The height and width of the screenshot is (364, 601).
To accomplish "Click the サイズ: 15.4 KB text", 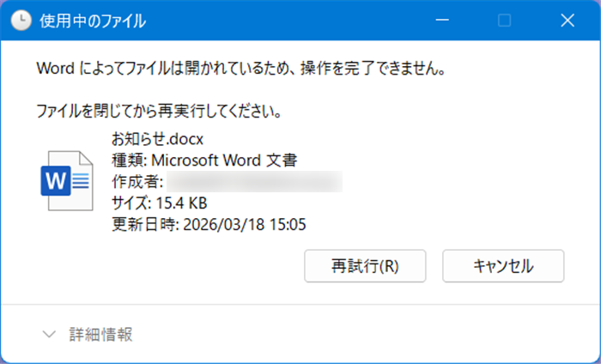I will (160, 203).
